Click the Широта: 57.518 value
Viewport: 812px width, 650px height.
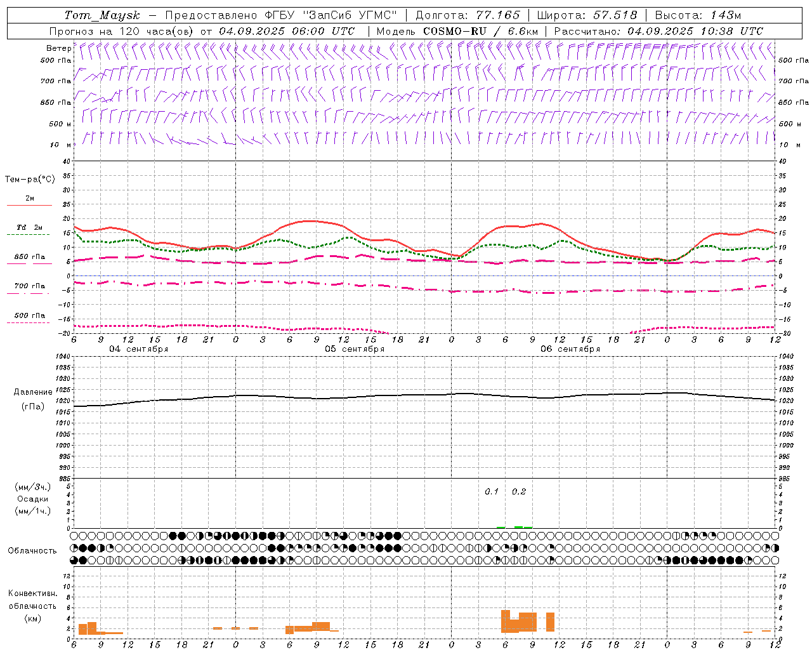(x=587, y=15)
